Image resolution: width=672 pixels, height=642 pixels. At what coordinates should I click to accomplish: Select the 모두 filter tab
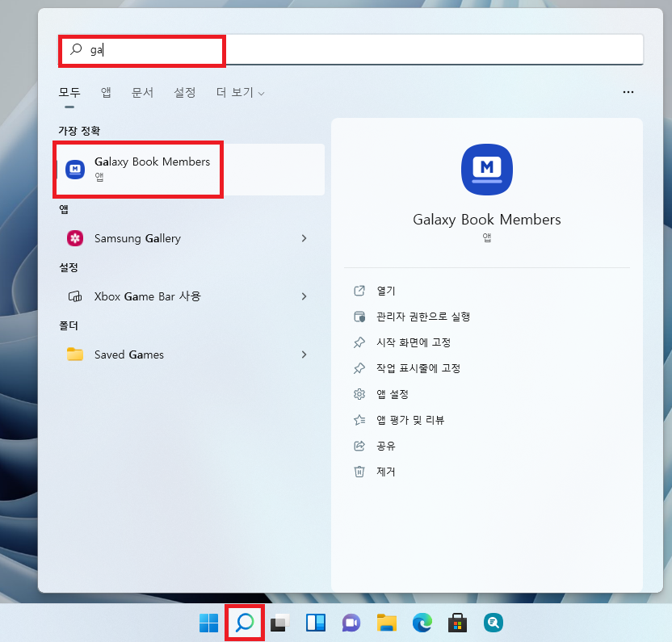click(x=69, y=92)
